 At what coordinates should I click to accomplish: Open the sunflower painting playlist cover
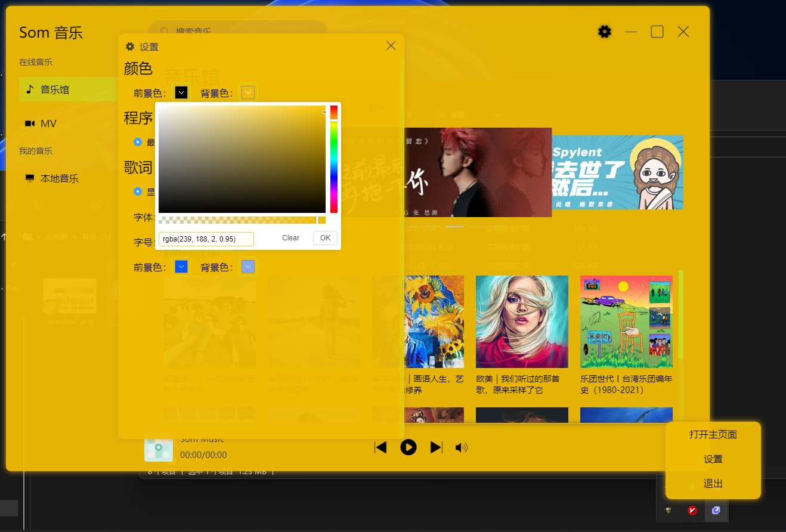tap(434, 321)
